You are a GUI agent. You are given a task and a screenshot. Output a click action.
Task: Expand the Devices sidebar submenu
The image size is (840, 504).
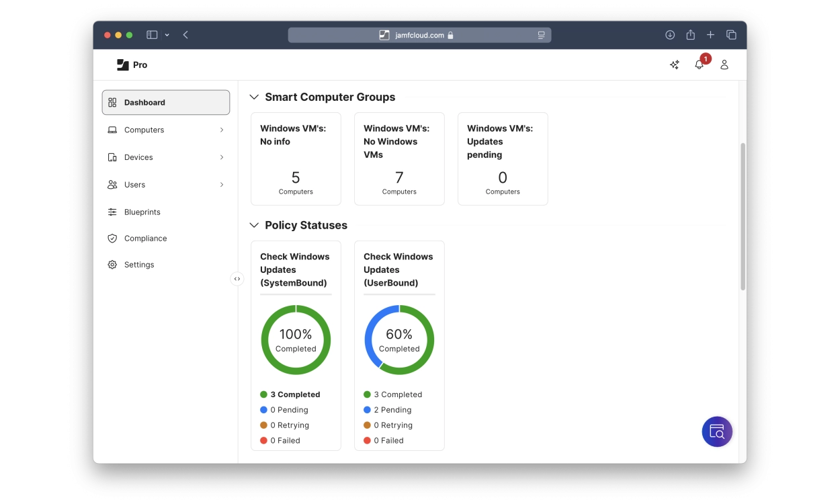[x=221, y=157]
